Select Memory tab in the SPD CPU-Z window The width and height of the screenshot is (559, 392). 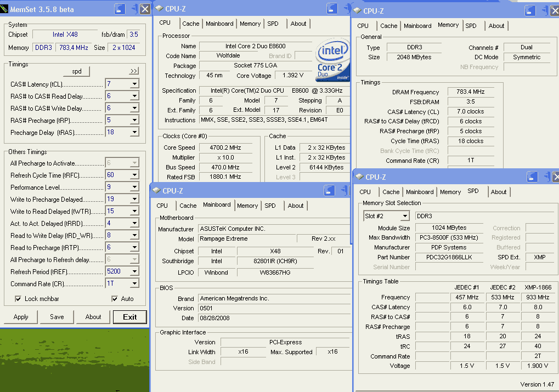(x=450, y=192)
